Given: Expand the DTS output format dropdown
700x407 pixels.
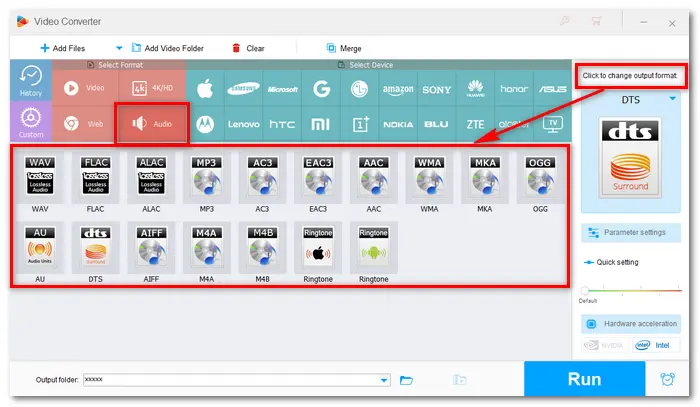Looking at the screenshot, I should pyautogui.click(x=672, y=99).
